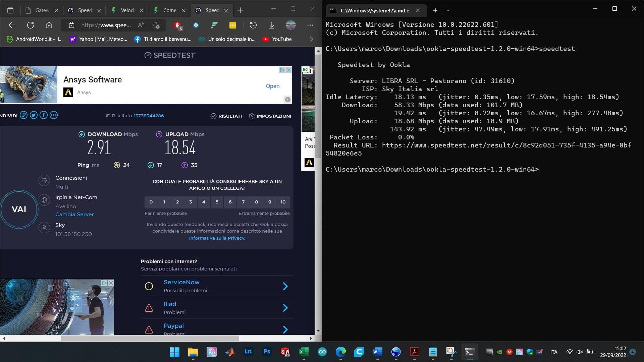Open more share options icon

54,115
